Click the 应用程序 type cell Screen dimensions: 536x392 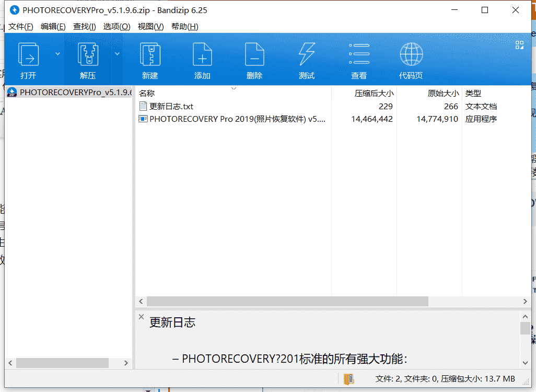coord(481,119)
